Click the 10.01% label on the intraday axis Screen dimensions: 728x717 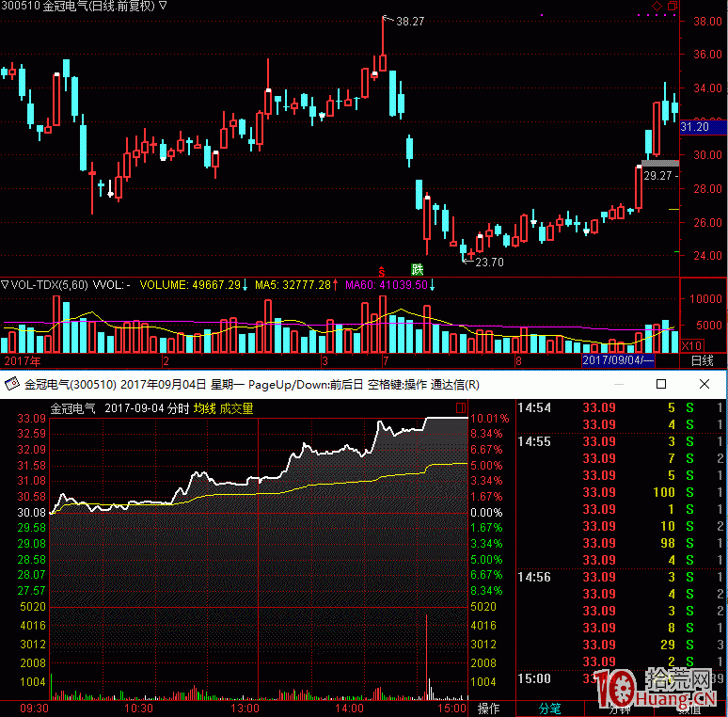489,419
